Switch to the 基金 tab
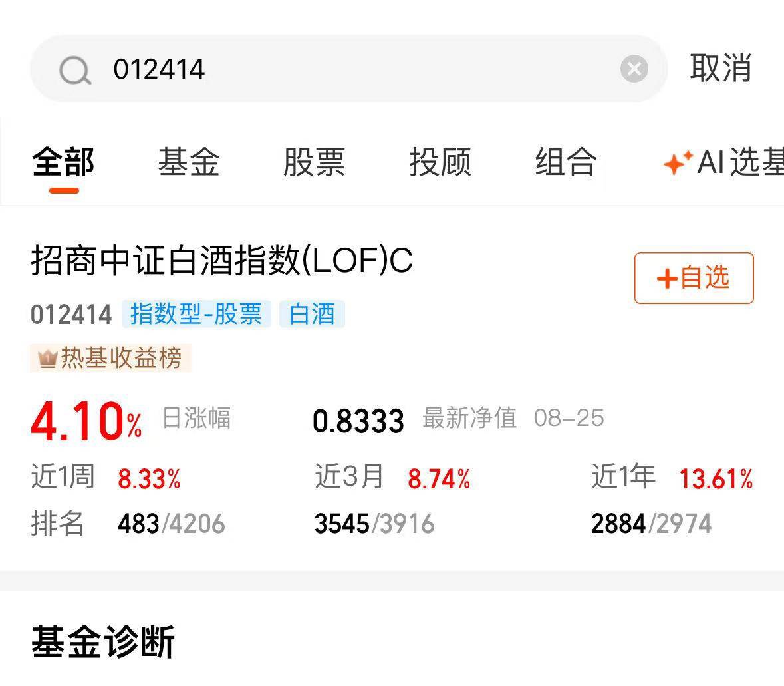Viewport: 784px width, 686px height. [188, 162]
